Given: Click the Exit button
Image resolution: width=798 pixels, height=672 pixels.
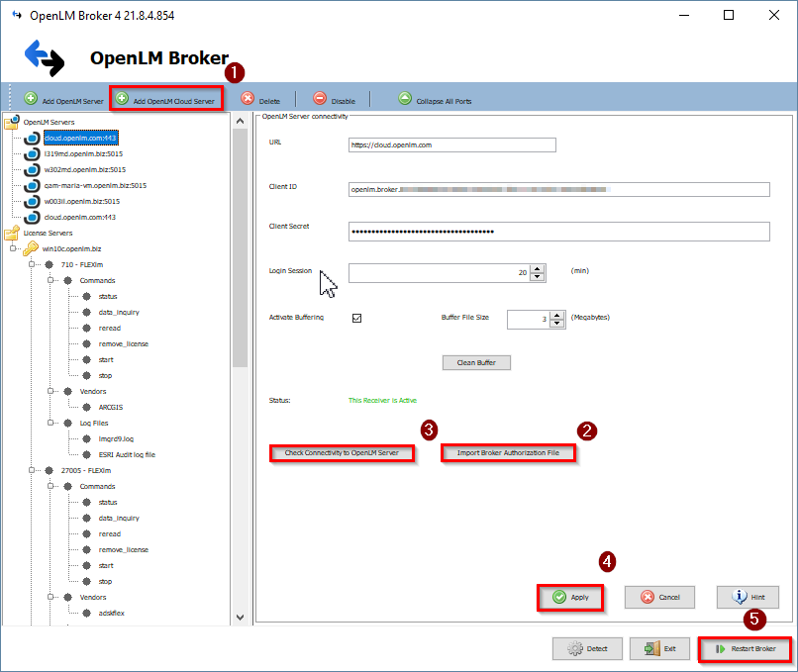Looking at the screenshot, I should point(660,649).
